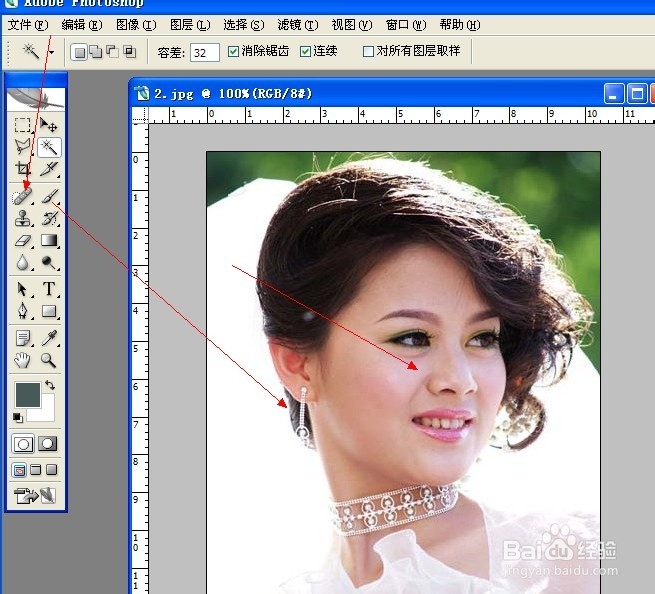Select the Hand tool
The image size is (655, 594).
point(23,360)
